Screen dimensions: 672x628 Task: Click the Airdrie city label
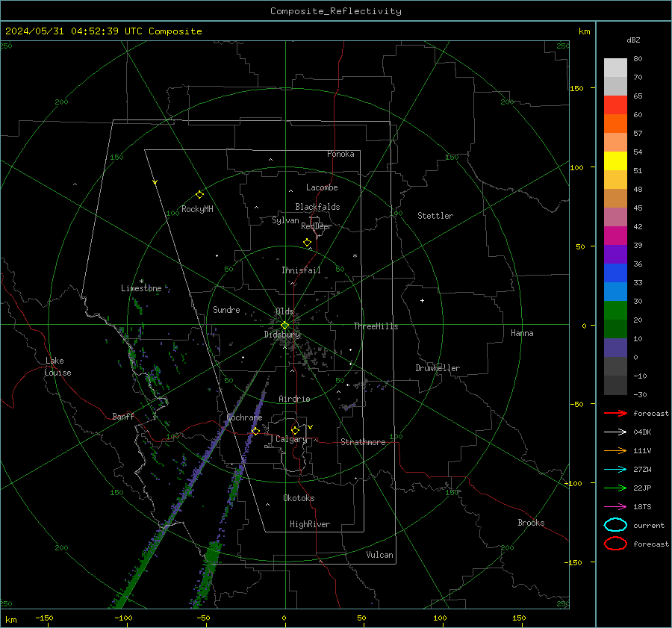tap(294, 399)
